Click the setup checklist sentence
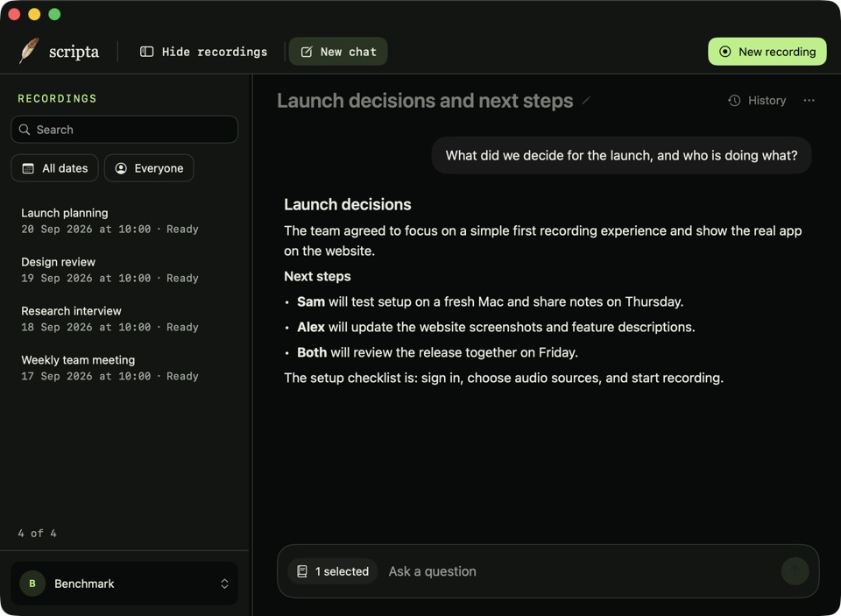 [x=504, y=378]
